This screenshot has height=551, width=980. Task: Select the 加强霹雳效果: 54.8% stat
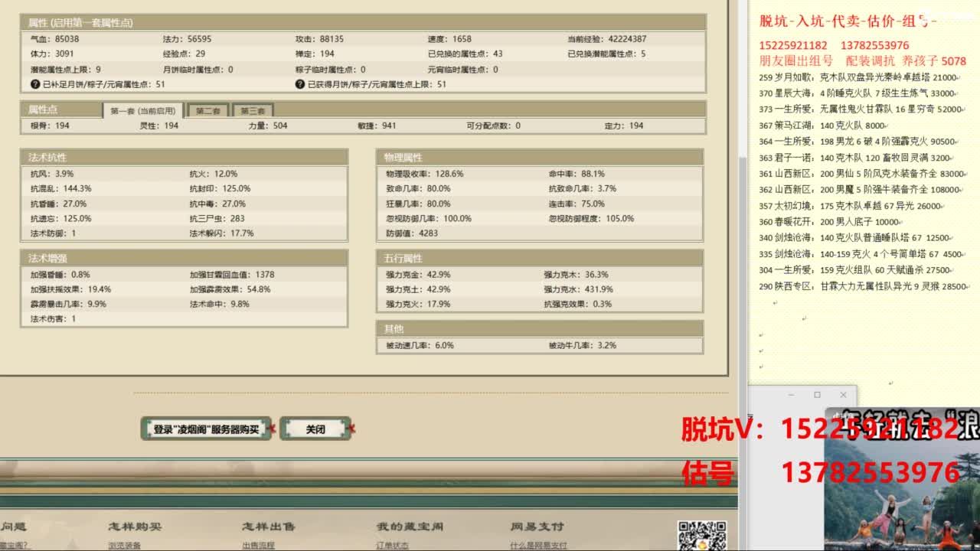230,289
